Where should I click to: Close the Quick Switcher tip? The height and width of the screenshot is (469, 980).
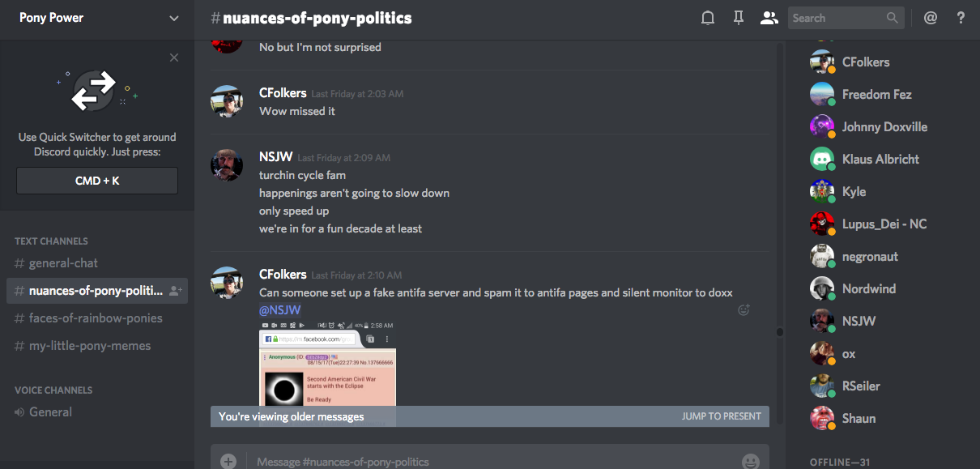coord(174,58)
